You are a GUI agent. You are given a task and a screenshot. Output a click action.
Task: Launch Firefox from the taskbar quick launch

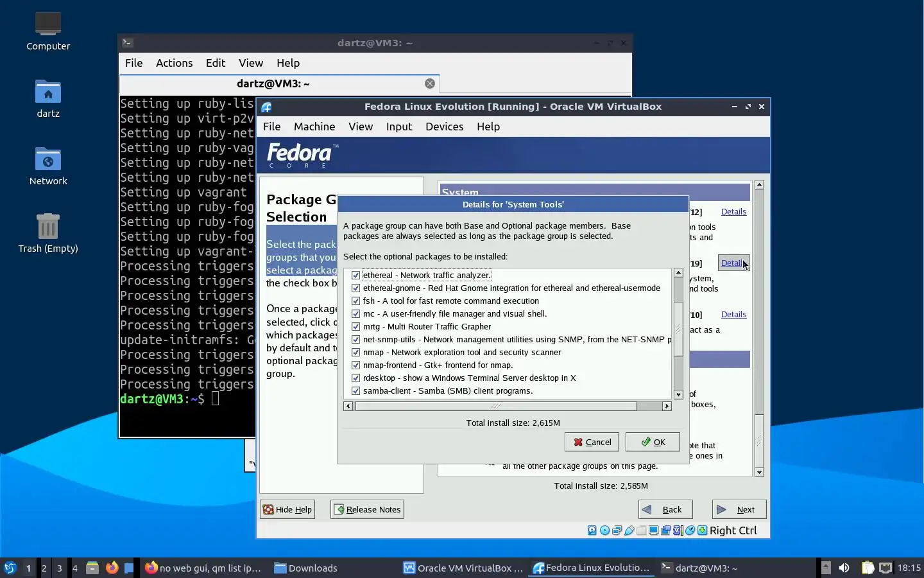pos(112,568)
